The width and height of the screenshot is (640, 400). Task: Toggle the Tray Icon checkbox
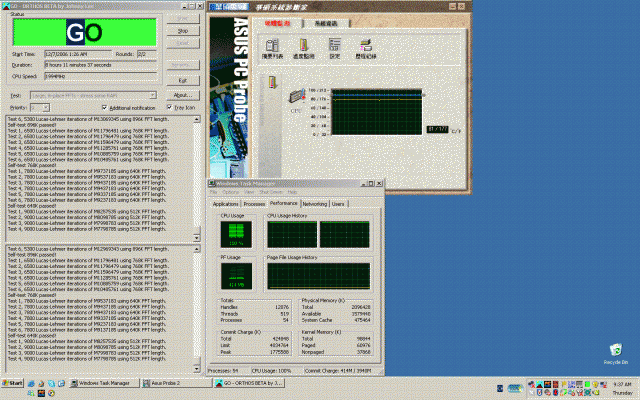point(169,106)
